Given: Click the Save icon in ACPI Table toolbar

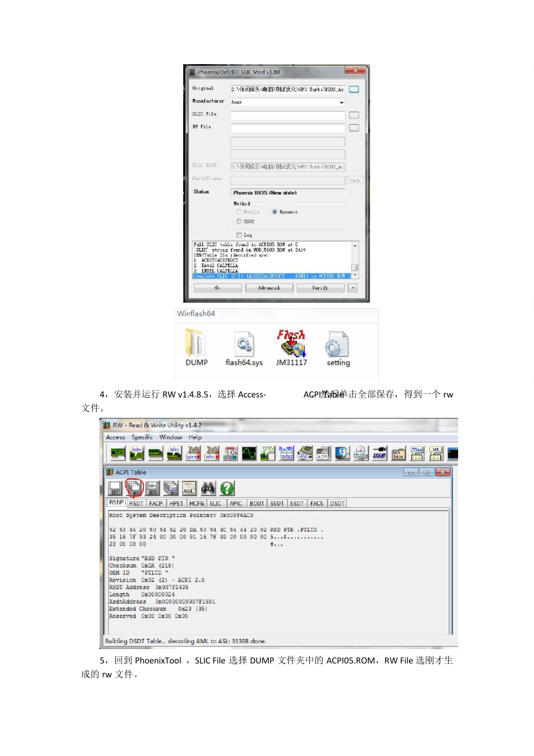Looking at the screenshot, I should pos(115,488).
